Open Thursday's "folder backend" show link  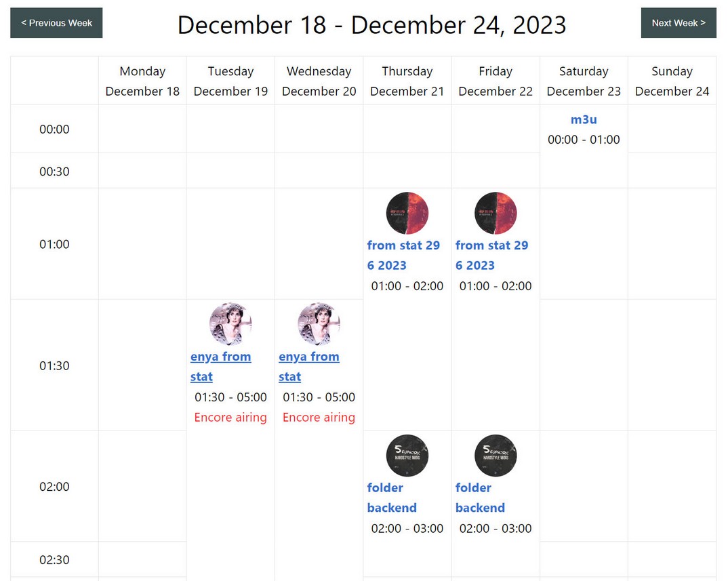point(391,498)
